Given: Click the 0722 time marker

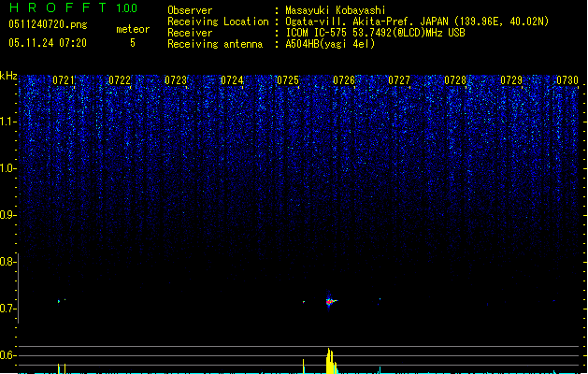Looking at the screenshot, I should pyautogui.click(x=120, y=79).
